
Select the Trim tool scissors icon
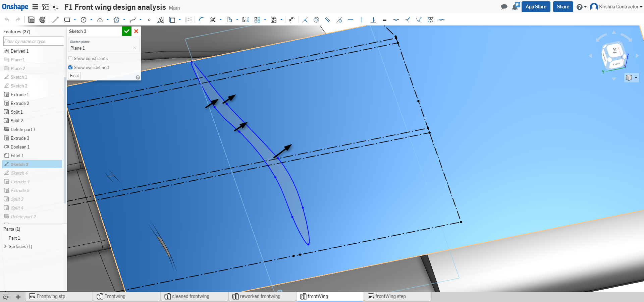pos(213,20)
